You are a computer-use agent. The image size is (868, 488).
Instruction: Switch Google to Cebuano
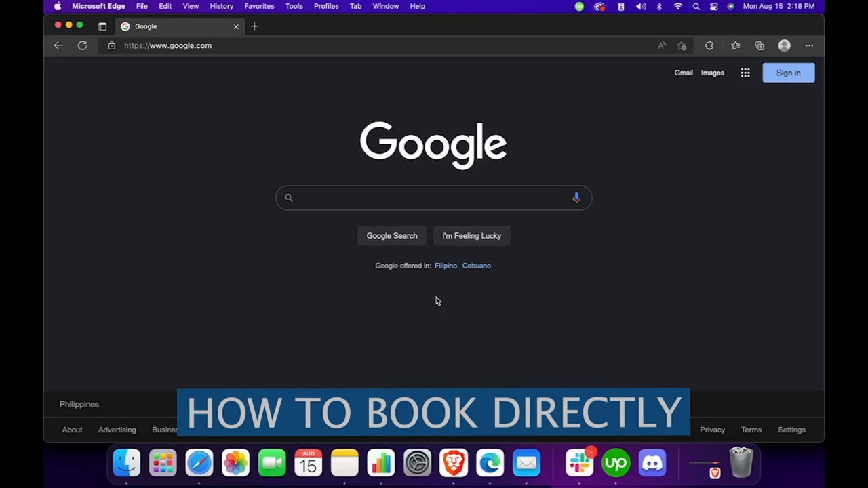pyautogui.click(x=477, y=266)
